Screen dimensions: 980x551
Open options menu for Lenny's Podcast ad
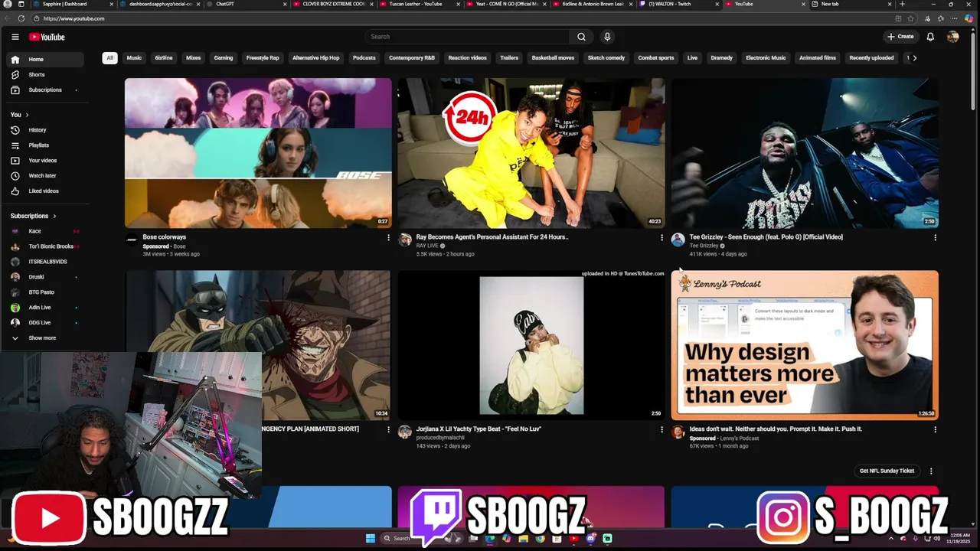click(935, 429)
